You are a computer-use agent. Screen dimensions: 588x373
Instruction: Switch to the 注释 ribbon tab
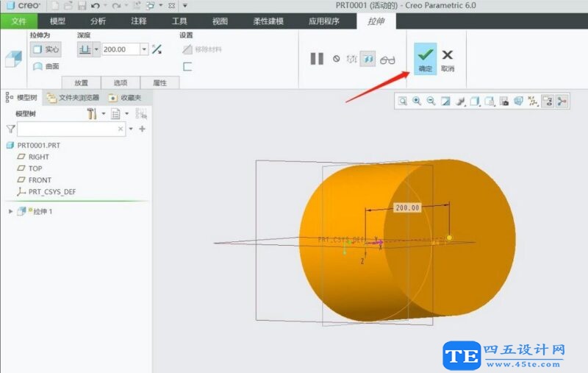click(139, 21)
